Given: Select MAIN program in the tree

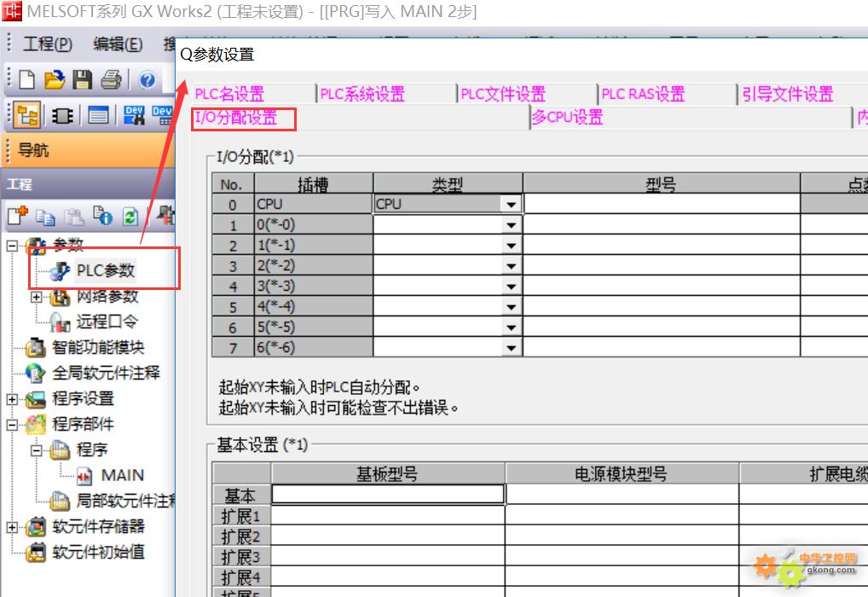Looking at the screenshot, I should pyautogui.click(x=122, y=475).
